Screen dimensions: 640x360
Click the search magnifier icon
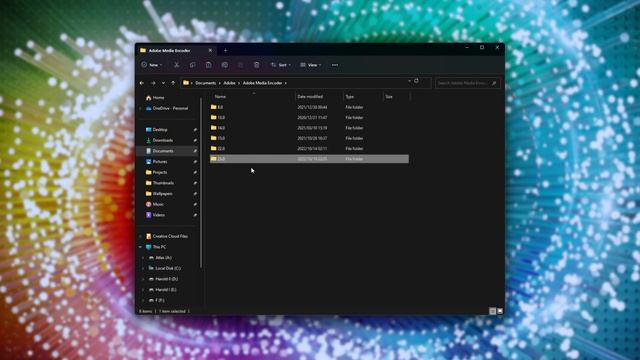(x=494, y=83)
